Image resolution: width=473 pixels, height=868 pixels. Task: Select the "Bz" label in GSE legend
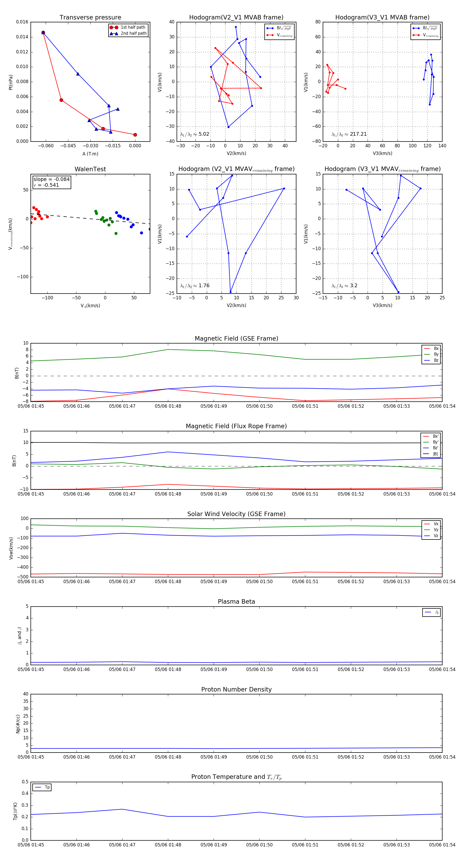pos(436,360)
